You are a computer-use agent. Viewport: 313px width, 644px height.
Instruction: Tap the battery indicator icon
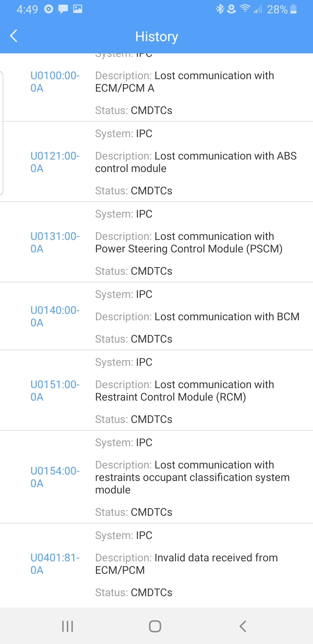pos(293,9)
